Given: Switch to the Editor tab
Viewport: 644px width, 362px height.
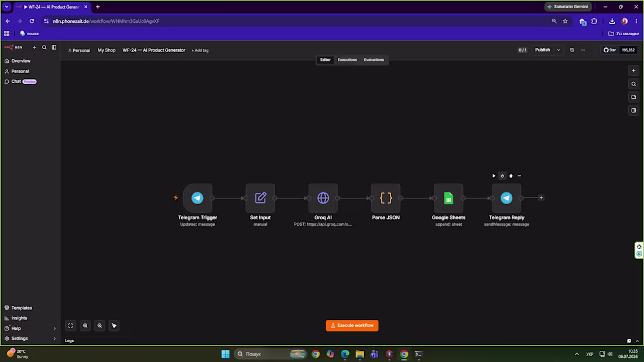Looking at the screenshot, I should click(326, 60).
